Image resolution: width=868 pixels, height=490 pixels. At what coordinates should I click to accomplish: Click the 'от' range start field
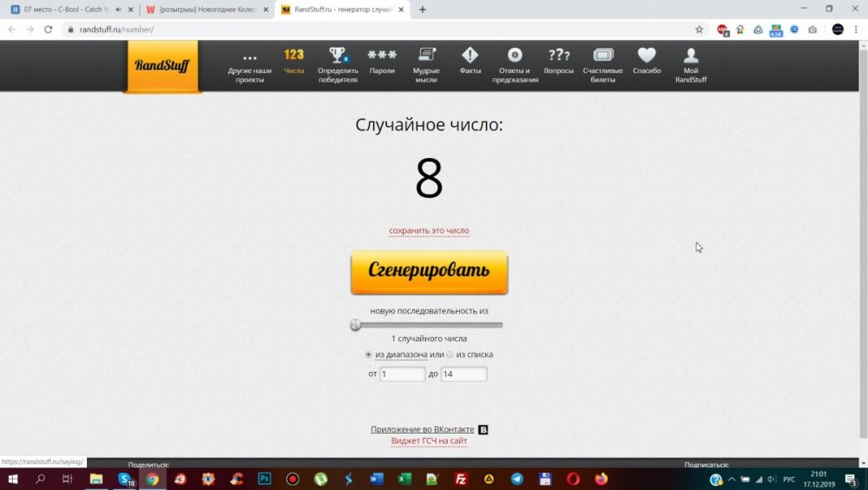403,374
